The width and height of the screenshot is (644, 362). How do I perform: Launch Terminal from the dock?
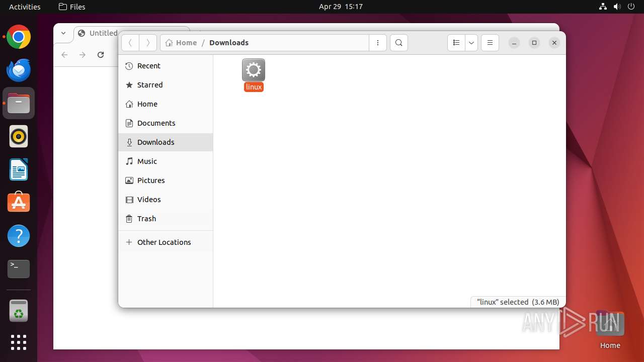click(19, 269)
